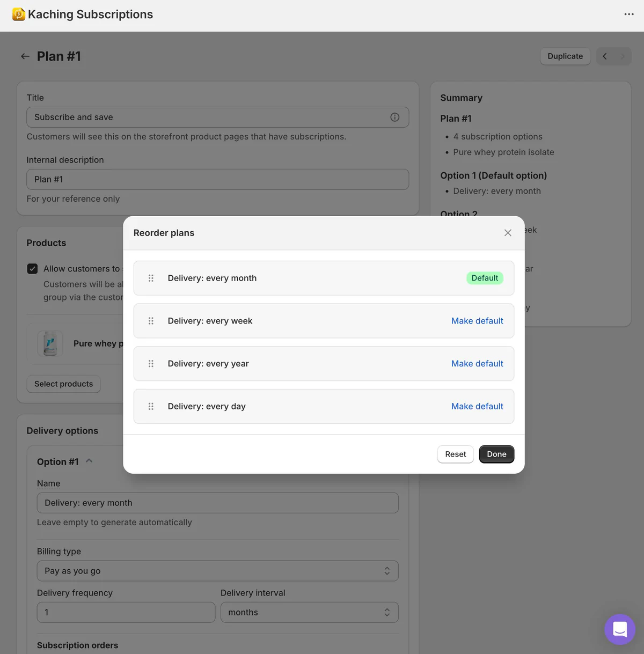Click the Duplicate button
Viewport: 644px width, 654px height.
[x=565, y=56]
